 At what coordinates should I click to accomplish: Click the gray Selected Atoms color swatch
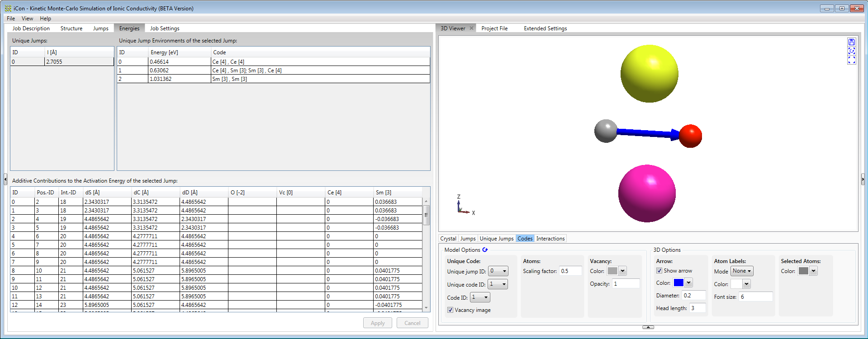tap(803, 271)
